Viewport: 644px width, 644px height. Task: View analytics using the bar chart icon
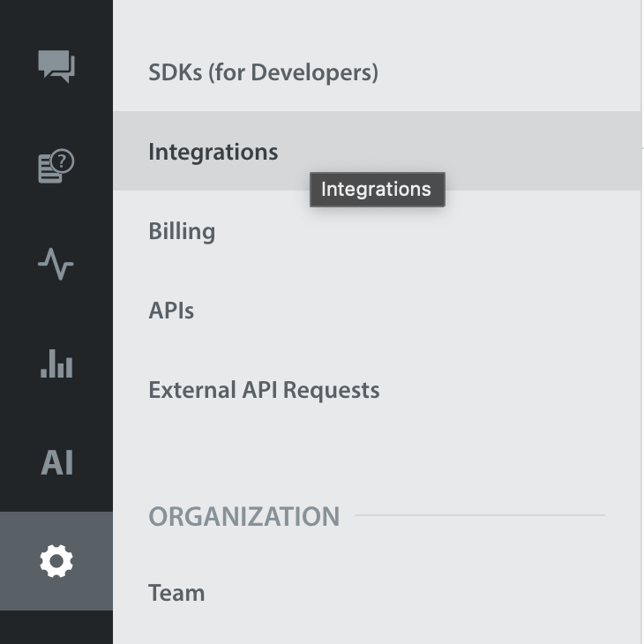56,363
